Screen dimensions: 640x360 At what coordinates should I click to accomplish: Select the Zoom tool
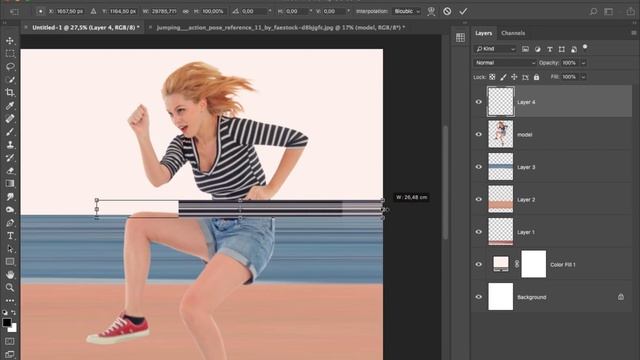tap(10, 288)
